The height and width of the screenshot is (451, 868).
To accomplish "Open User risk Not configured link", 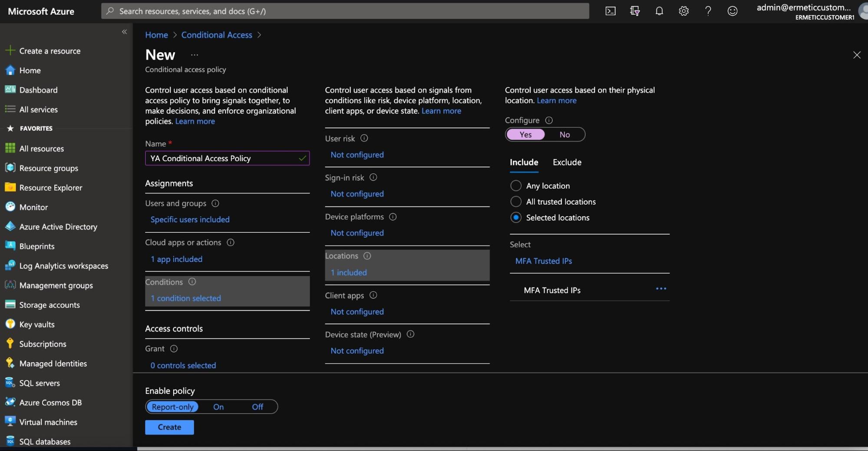I will tap(357, 155).
